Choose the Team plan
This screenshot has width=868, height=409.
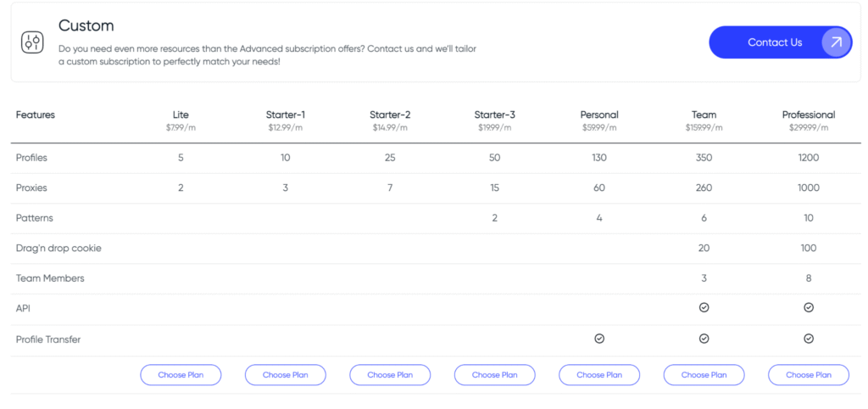pyautogui.click(x=704, y=375)
